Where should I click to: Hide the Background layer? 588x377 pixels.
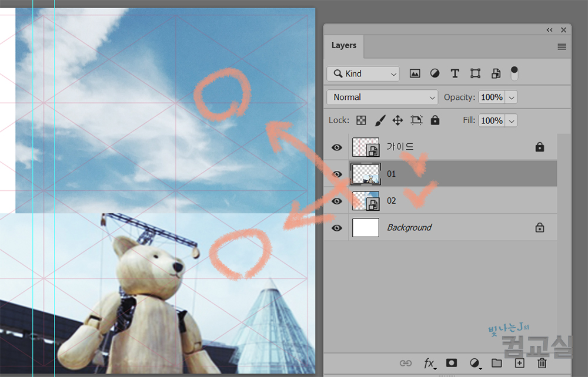337,228
